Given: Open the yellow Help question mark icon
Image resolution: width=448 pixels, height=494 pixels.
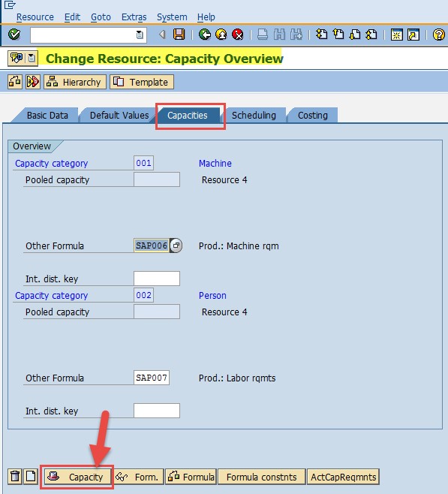Looking at the screenshot, I should tap(438, 35).
